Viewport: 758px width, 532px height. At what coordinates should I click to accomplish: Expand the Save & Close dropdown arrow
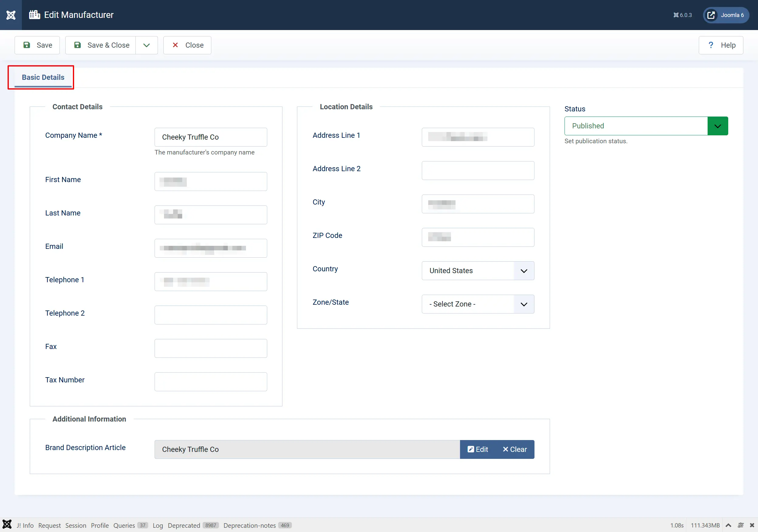click(x=147, y=45)
